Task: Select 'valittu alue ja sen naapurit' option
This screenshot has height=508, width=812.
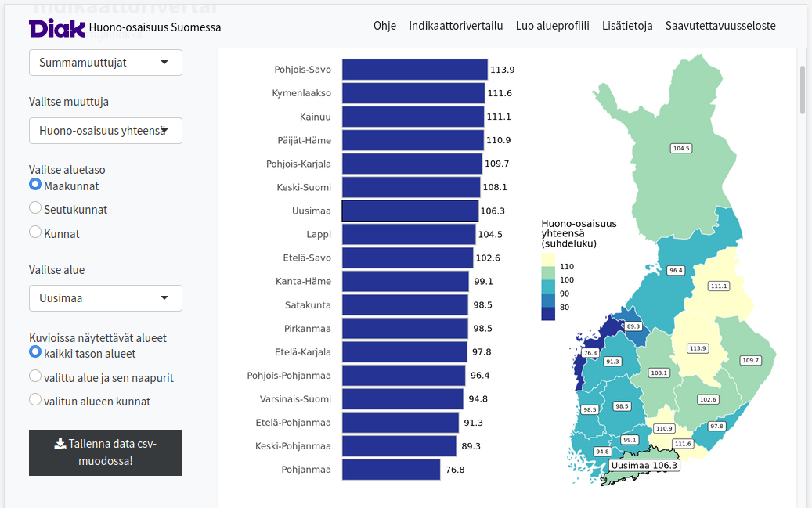Action: (35, 376)
